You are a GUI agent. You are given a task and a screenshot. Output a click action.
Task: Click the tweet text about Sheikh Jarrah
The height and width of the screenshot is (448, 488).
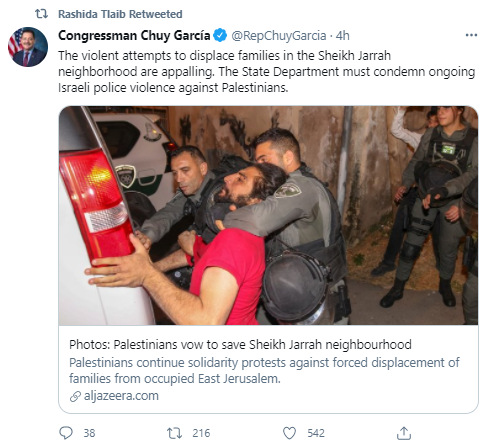click(x=267, y=72)
